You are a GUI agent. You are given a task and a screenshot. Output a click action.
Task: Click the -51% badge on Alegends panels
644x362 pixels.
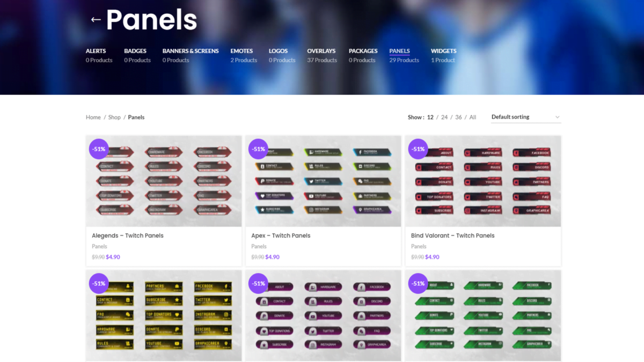(99, 149)
